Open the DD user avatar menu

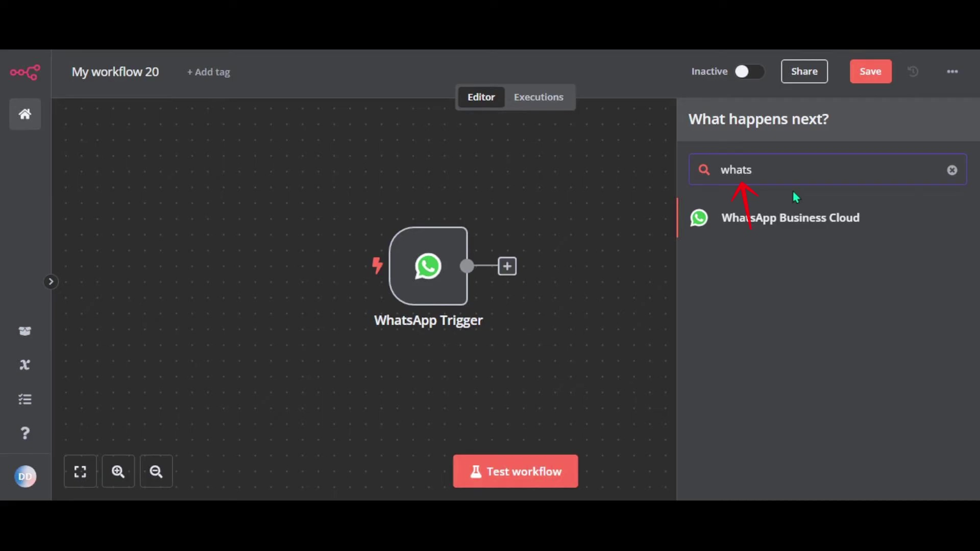[x=25, y=477]
